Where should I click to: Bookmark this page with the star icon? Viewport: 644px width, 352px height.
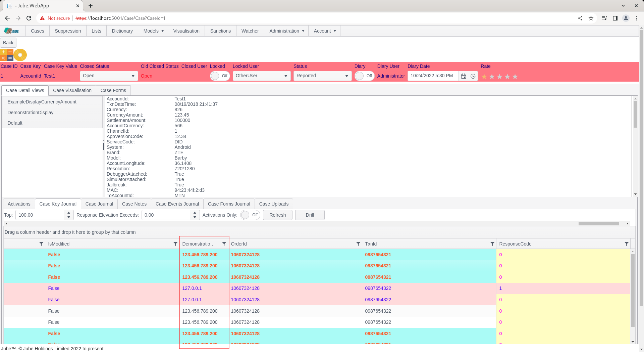coord(591,18)
